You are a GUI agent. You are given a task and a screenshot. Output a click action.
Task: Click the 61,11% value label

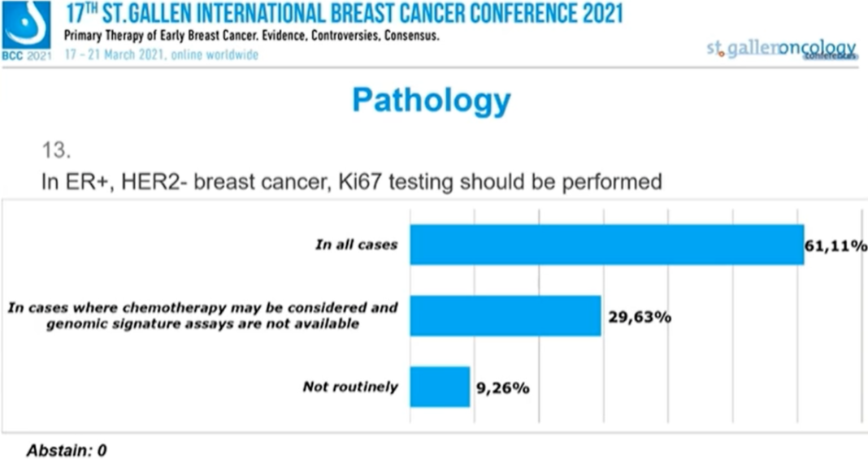(836, 245)
